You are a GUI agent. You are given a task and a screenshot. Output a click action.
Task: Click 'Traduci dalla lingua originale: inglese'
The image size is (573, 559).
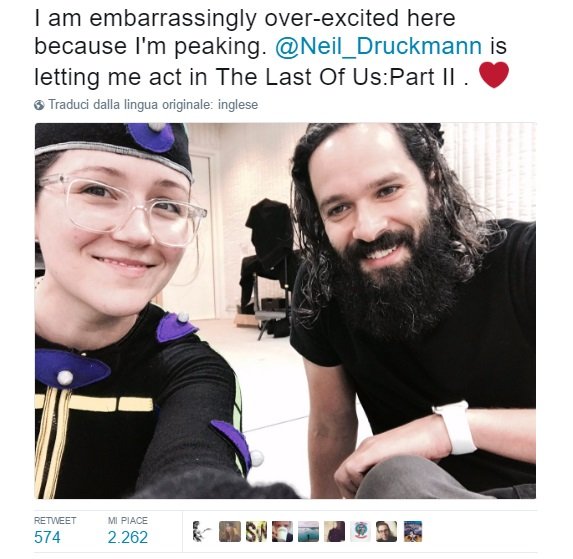pyautogui.click(x=153, y=105)
